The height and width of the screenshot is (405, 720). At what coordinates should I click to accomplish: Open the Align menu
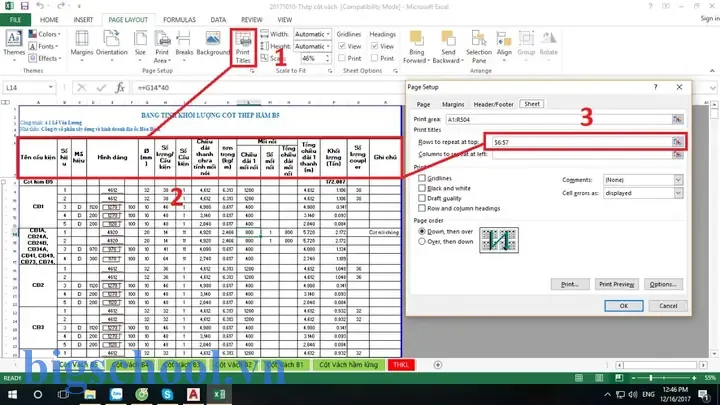tap(504, 45)
